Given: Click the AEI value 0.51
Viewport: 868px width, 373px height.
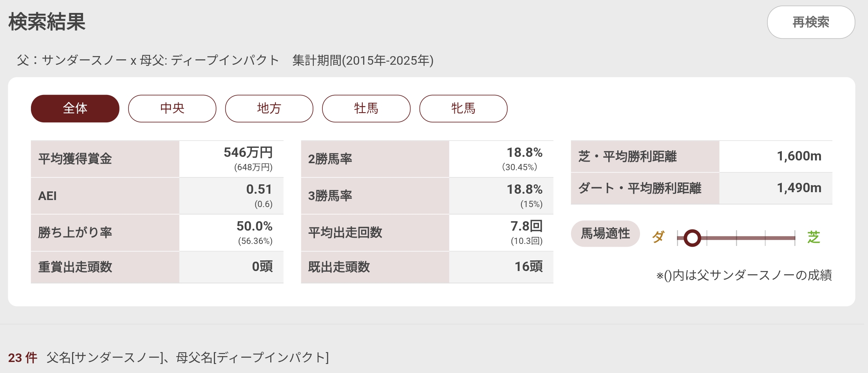Looking at the screenshot, I should point(259,189).
